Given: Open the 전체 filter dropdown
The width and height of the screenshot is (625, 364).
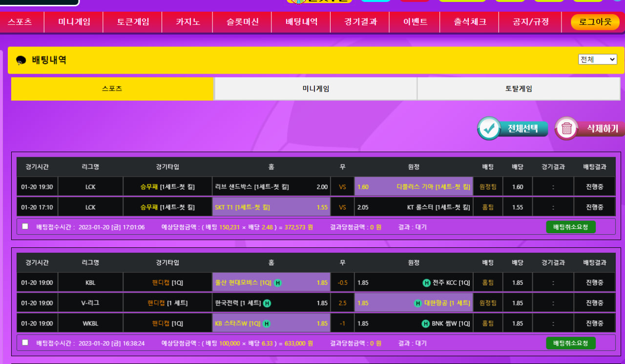Looking at the screenshot, I should tap(598, 60).
